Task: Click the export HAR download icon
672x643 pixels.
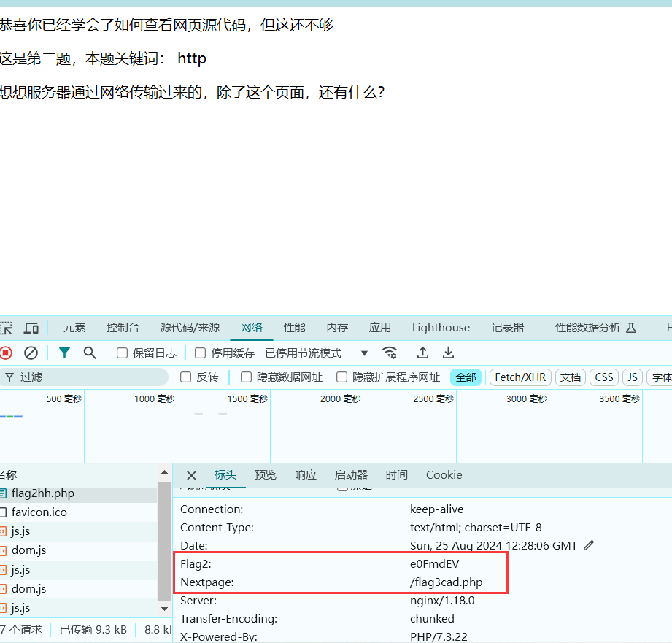Action: (x=449, y=353)
